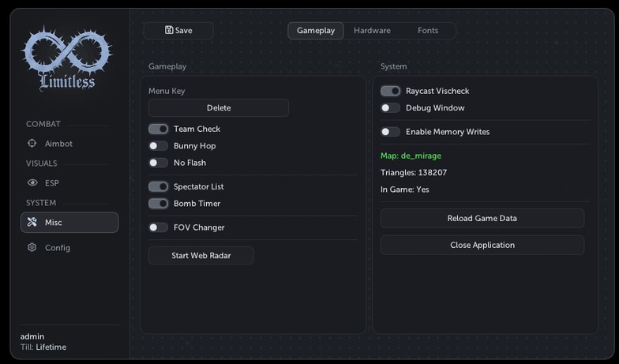The image size is (619, 364).
Task: Enable the Memory Writes toggle
Action: pyautogui.click(x=390, y=132)
